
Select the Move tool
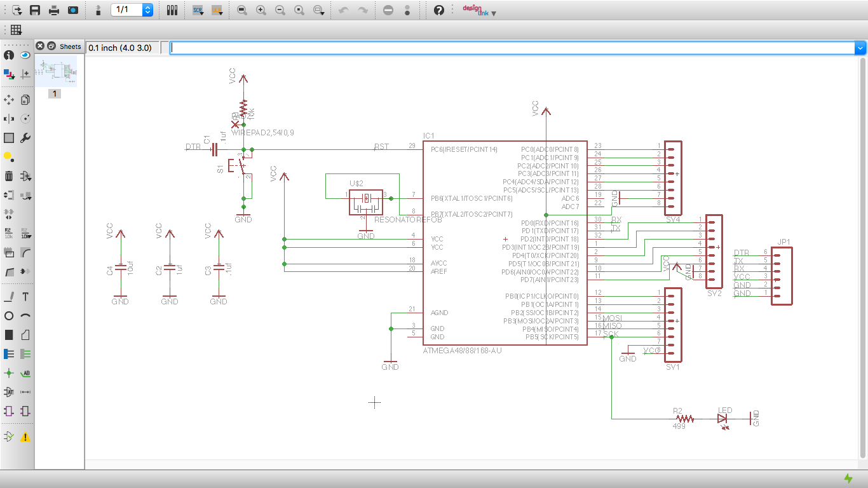click(9, 100)
